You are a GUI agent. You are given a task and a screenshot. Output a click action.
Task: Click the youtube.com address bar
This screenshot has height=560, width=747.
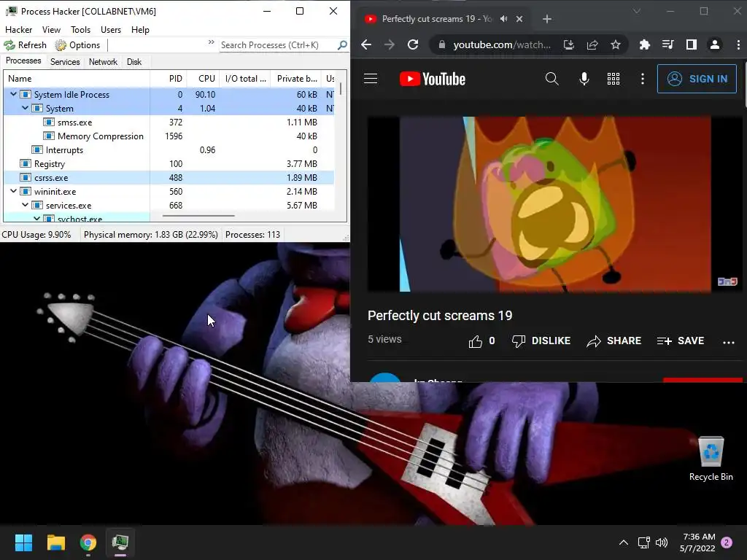[501, 44]
